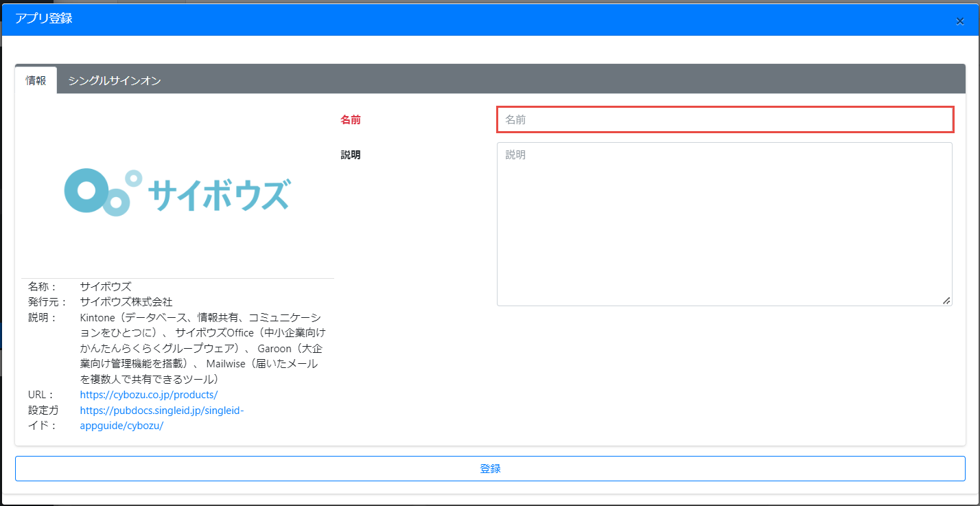Click the 名称： label
This screenshot has width=980, height=506.
(x=43, y=286)
